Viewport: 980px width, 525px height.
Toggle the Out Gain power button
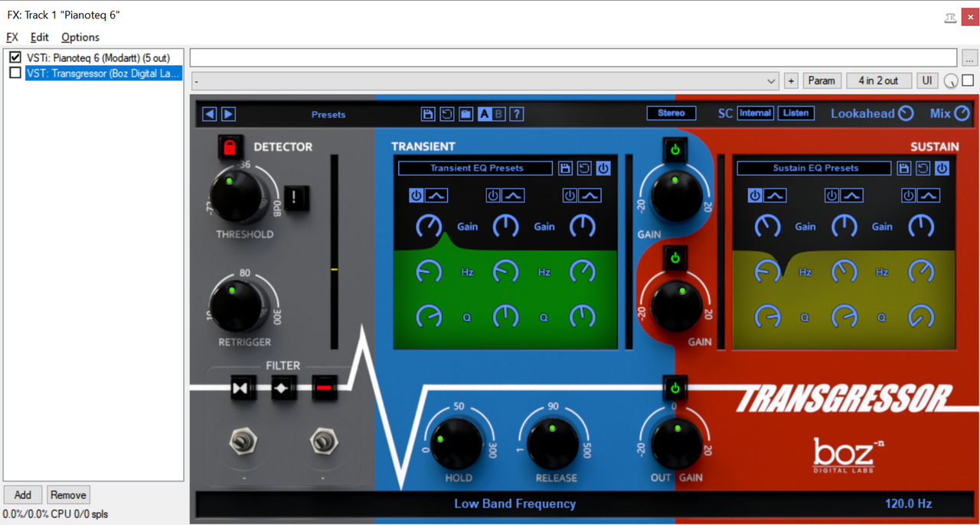675,388
